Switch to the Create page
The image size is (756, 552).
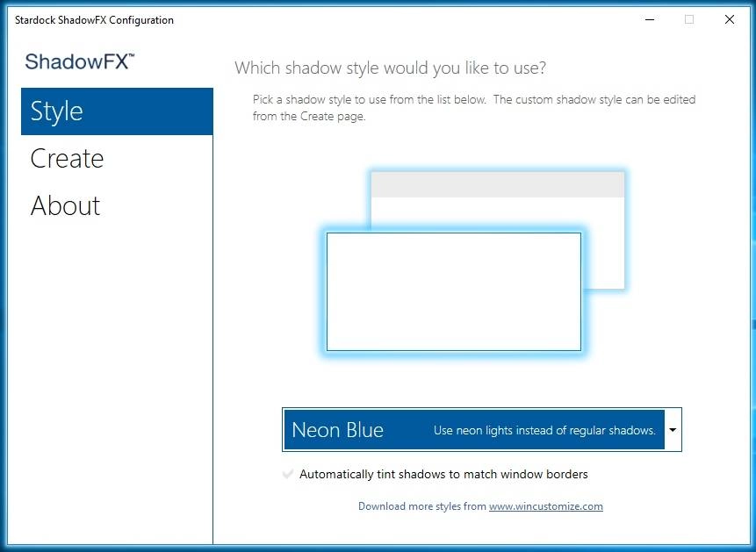click(x=67, y=159)
